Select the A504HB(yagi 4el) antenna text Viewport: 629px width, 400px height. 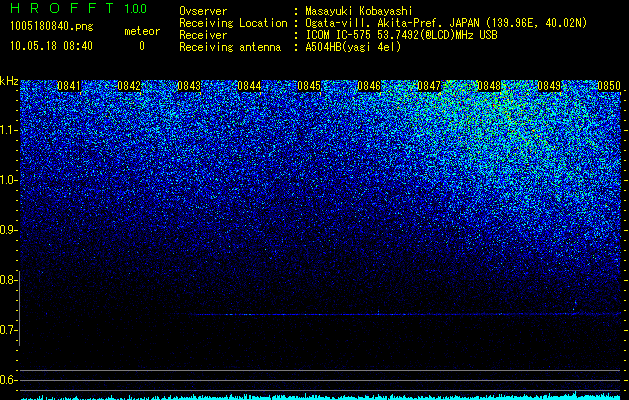tap(353, 47)
